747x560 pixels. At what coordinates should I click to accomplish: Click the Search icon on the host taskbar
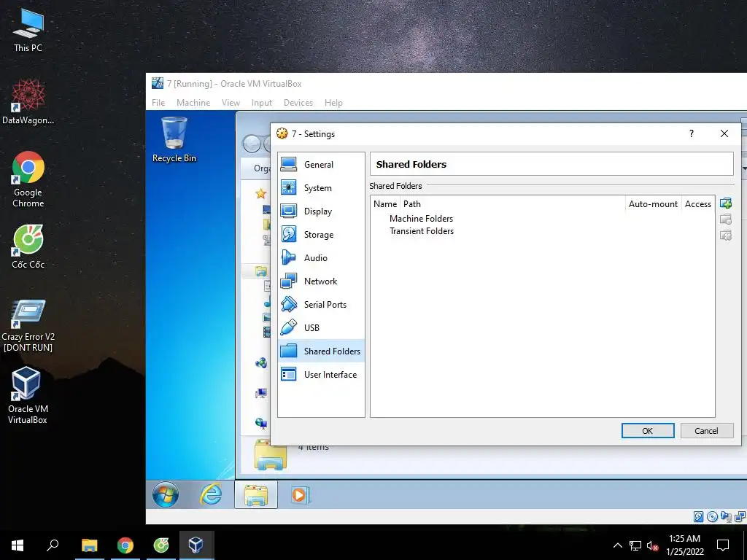coord(53,545)
